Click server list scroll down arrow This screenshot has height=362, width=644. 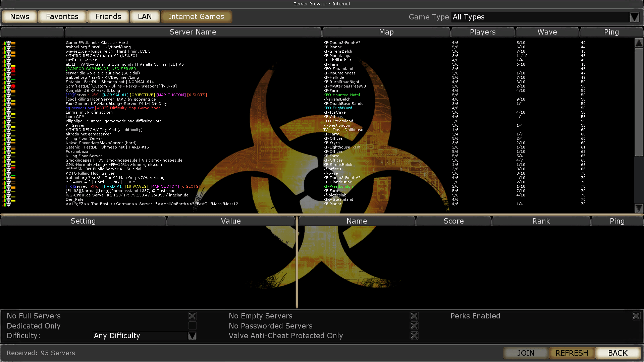pyautogui.click(x=639, y=208)
